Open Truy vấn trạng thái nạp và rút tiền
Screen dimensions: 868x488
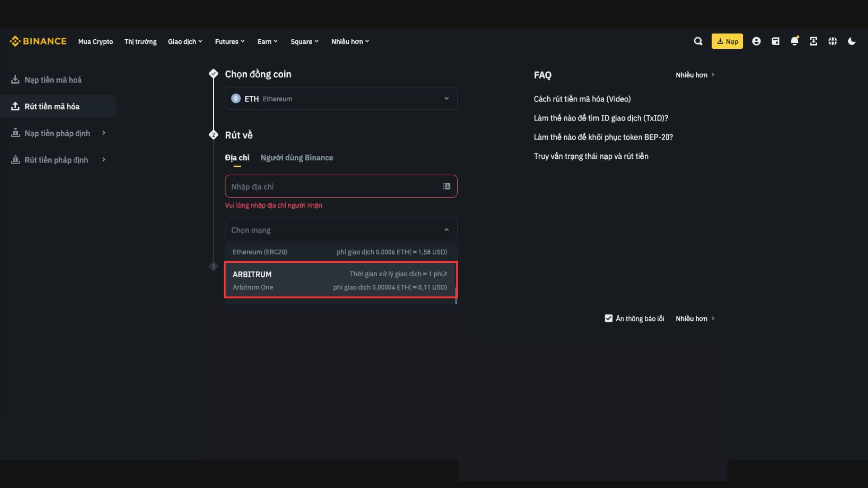click(591, 156)
